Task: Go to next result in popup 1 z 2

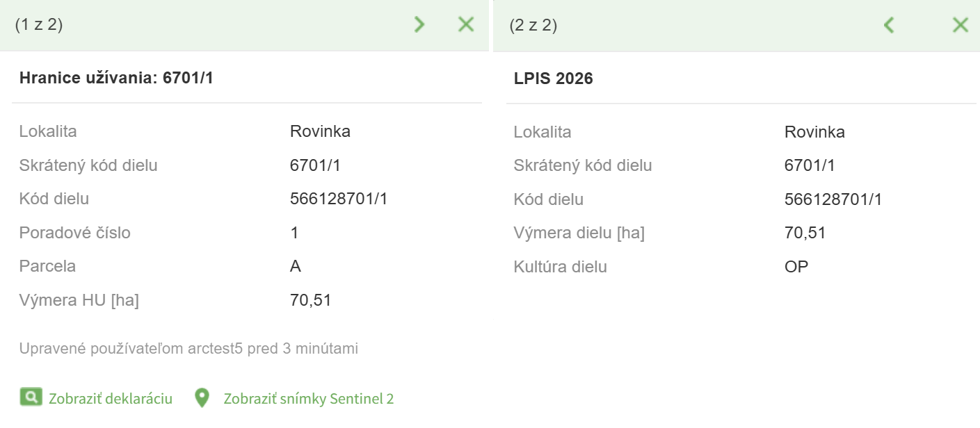Action: click(x=419, y=25)
